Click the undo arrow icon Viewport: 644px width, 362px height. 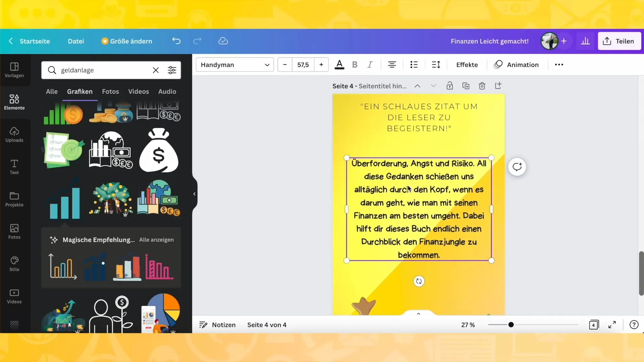(x=176, y=41)
